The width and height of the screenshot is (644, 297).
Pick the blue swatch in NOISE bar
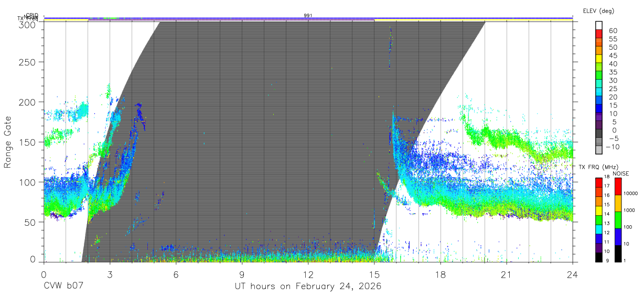617,236
